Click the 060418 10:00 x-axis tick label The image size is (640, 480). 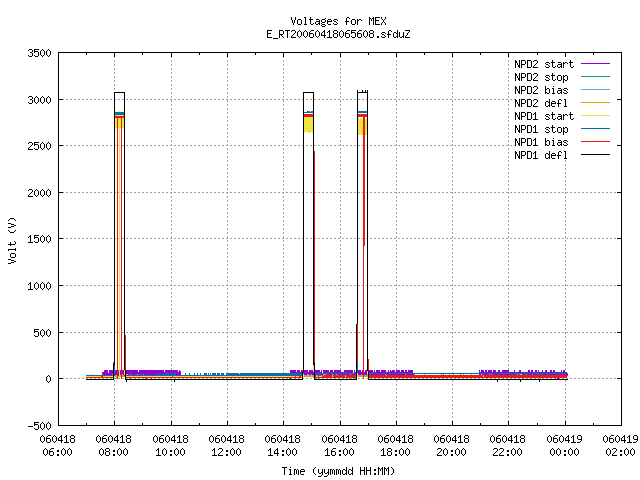pyautogui.click(x=170, y=446)
